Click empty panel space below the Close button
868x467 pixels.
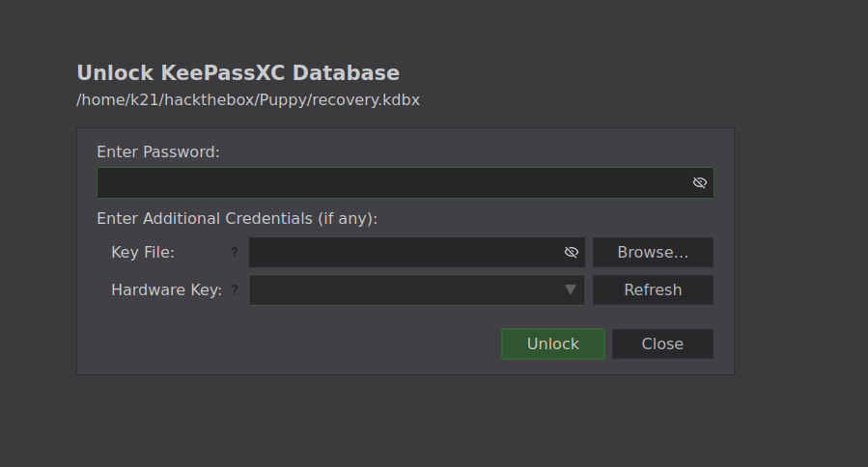(x=662, y=367)
